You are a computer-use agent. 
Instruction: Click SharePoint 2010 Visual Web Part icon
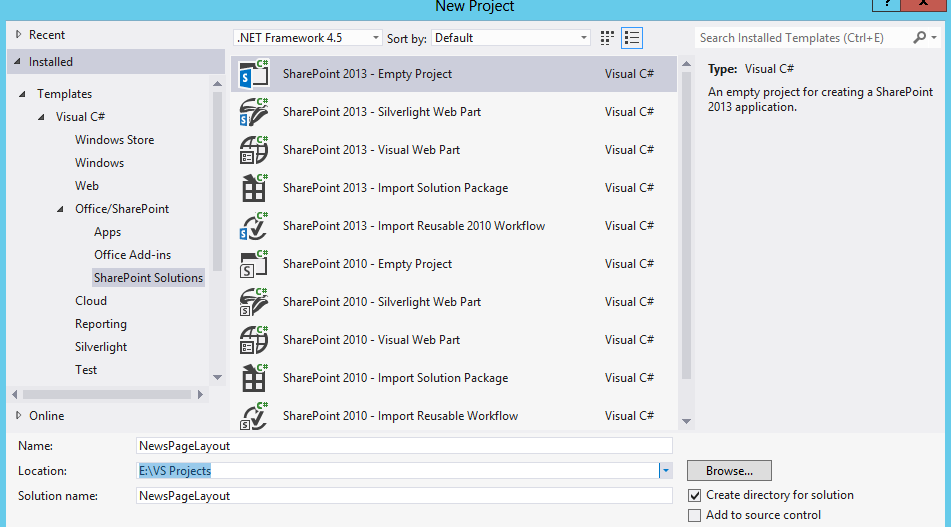[254, 340]
